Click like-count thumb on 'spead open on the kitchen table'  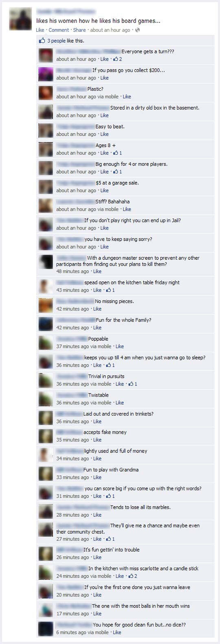[x=108, y=290]
